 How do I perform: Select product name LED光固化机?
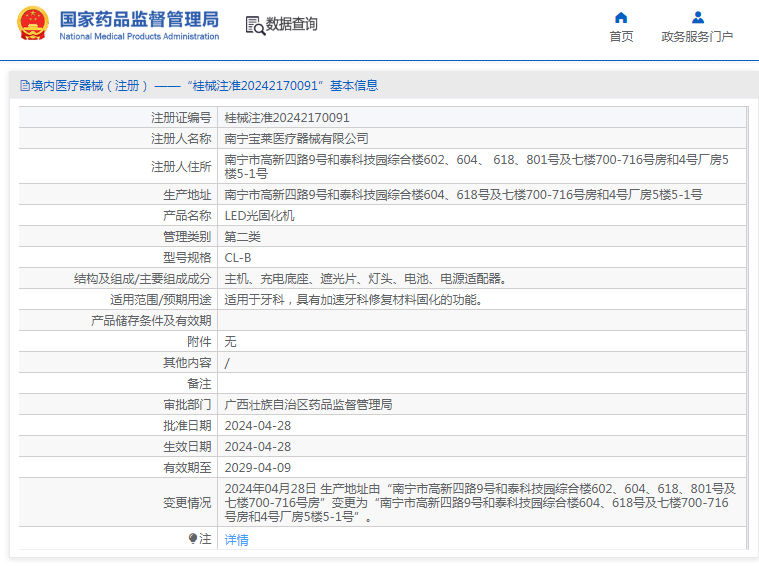(259, 215)
